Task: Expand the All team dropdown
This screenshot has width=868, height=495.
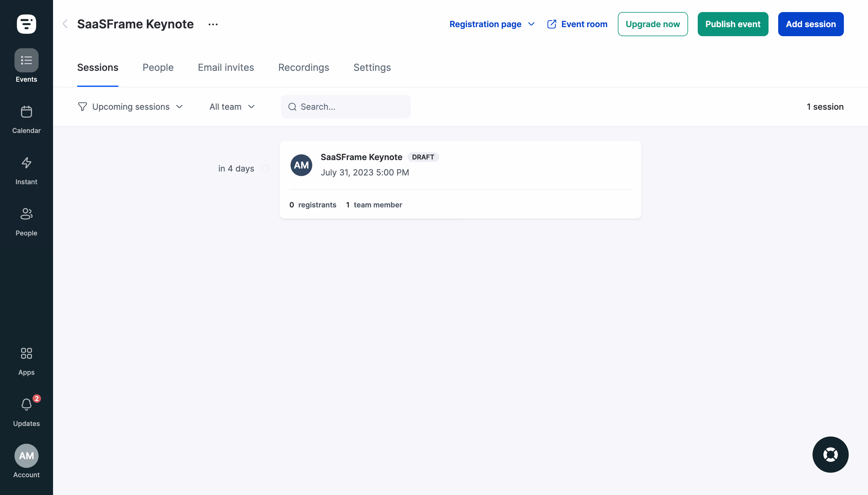Action: 232,107
